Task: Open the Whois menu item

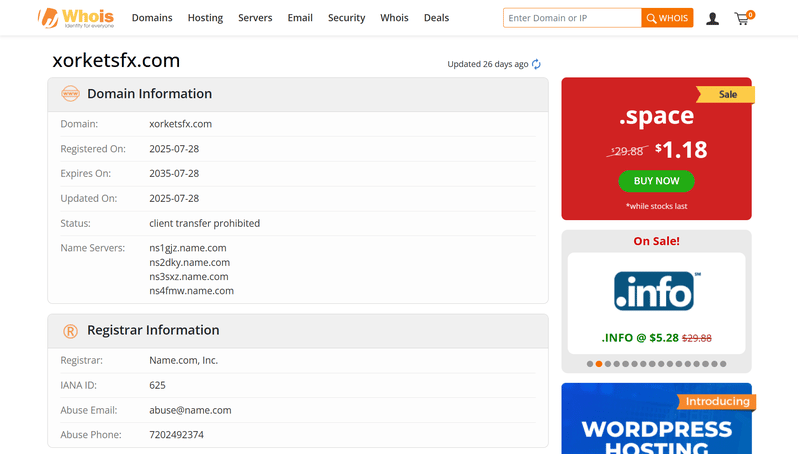Action: 394,18
